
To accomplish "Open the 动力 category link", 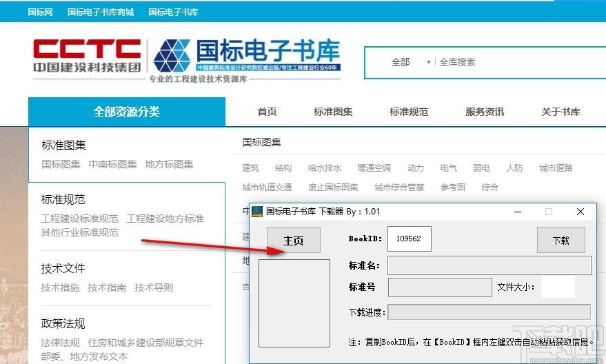I will click(416, 168).
